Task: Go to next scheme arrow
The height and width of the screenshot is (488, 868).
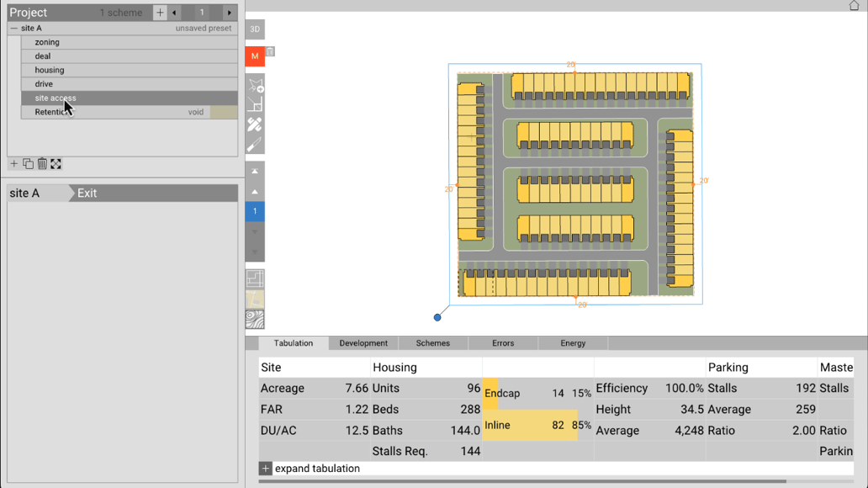Action: click(x=229, y=12)
